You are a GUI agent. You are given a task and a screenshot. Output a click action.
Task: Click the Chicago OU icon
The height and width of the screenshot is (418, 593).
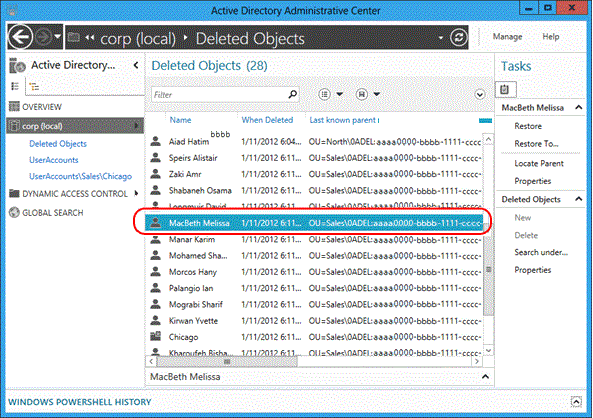coord(155,336)
